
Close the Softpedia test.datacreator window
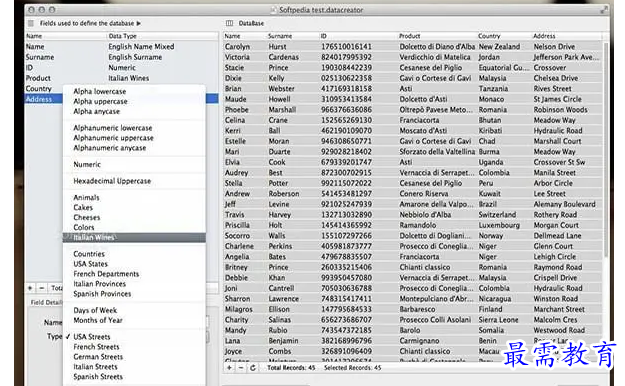point(31,10)
